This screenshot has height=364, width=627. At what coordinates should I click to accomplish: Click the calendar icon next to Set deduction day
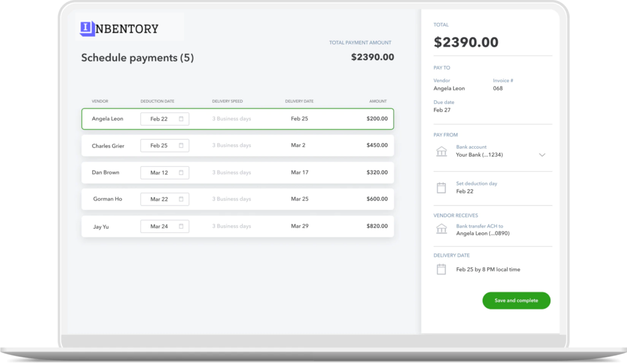(x=441, y=188)
